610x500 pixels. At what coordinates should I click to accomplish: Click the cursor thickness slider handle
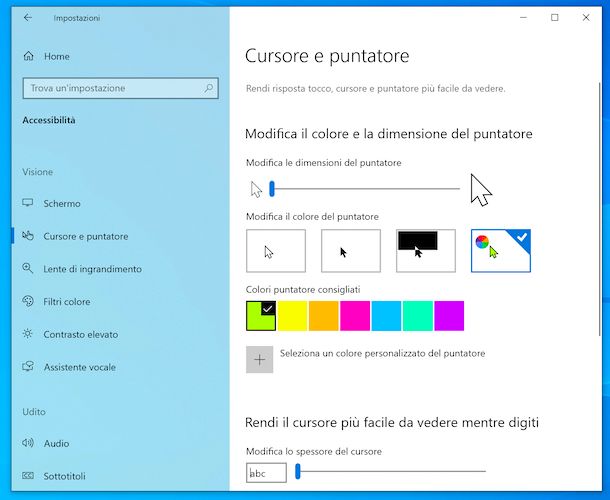coord(298,471)
